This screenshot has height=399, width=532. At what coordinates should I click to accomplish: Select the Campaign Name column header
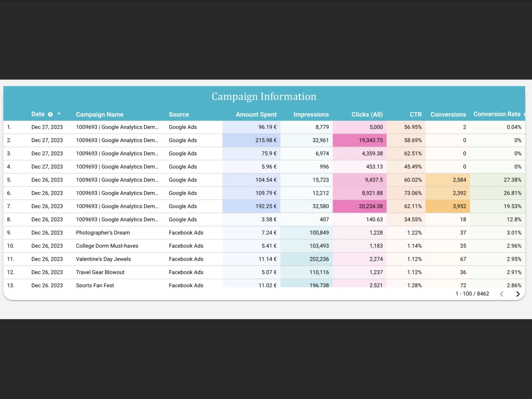click(99, 114)
